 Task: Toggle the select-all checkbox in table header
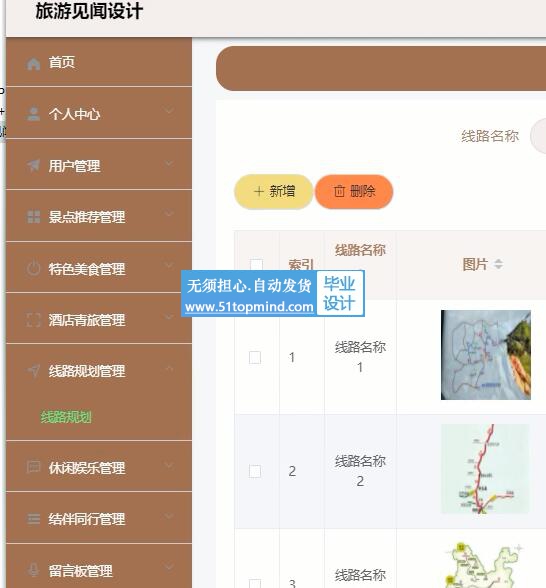point(256,264)
